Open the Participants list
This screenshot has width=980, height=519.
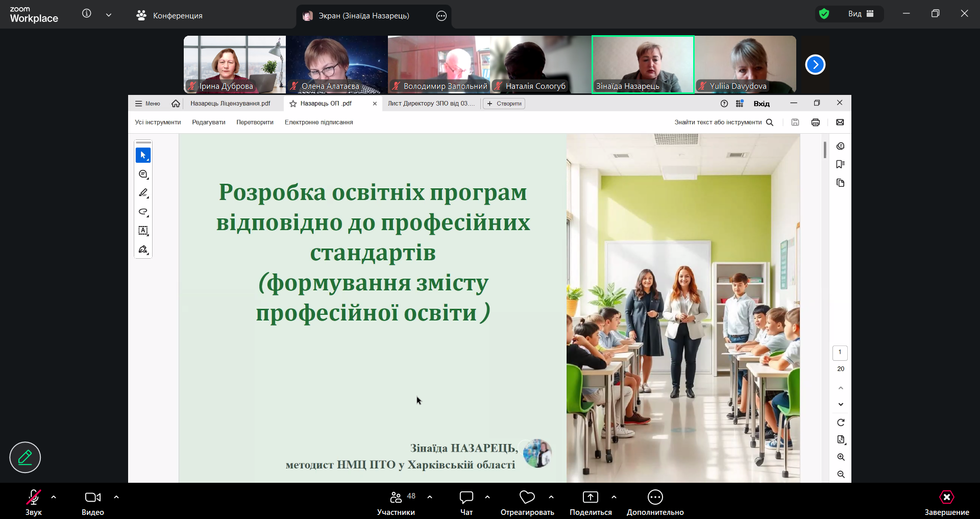pos(396,497)
